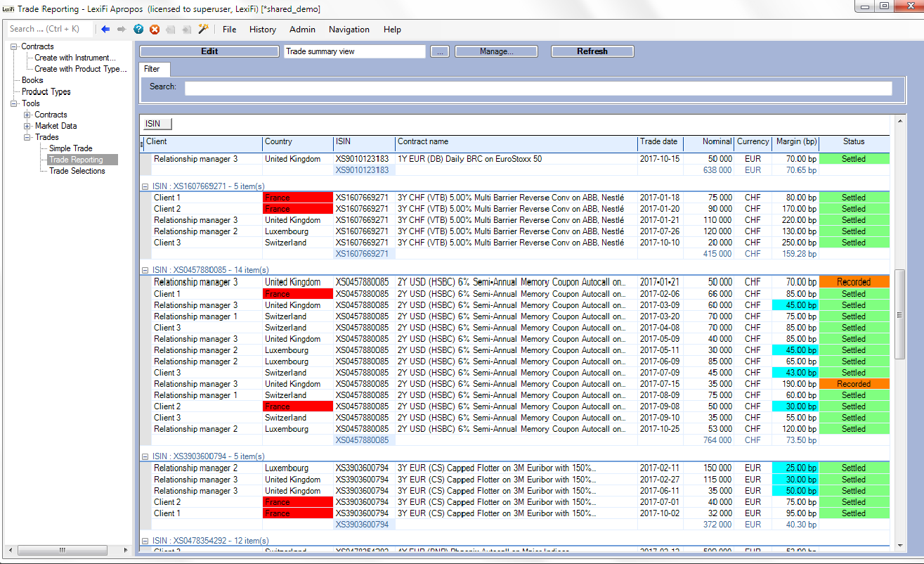924x564 pixels.
Task: Click the 764 000 nominal subtotal
Action: (x=717, y=440)
